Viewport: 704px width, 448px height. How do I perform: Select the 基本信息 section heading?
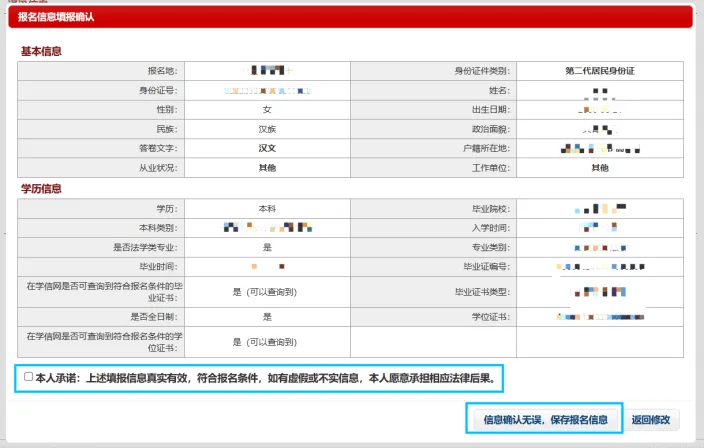[41, 51]
